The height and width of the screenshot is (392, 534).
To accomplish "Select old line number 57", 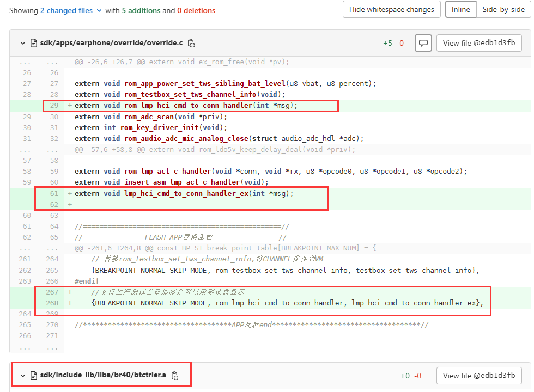I will 27,161.
